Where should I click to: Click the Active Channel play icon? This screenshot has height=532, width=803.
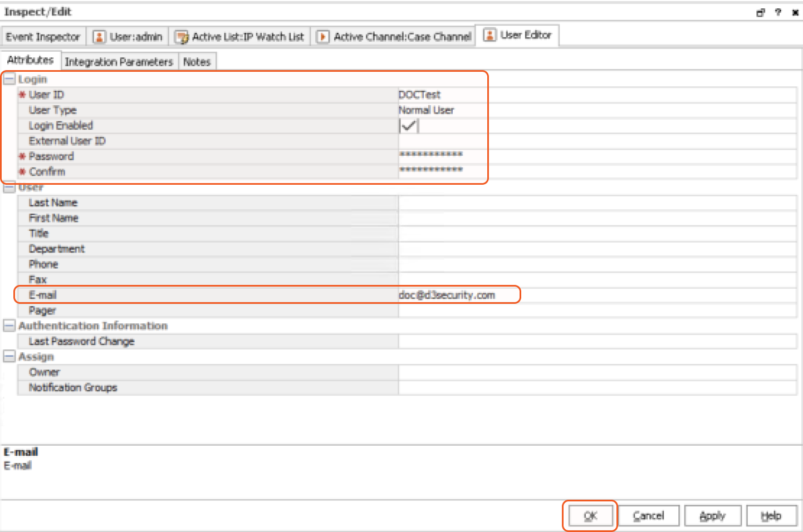pyautogui.click(x=322, y=37)
